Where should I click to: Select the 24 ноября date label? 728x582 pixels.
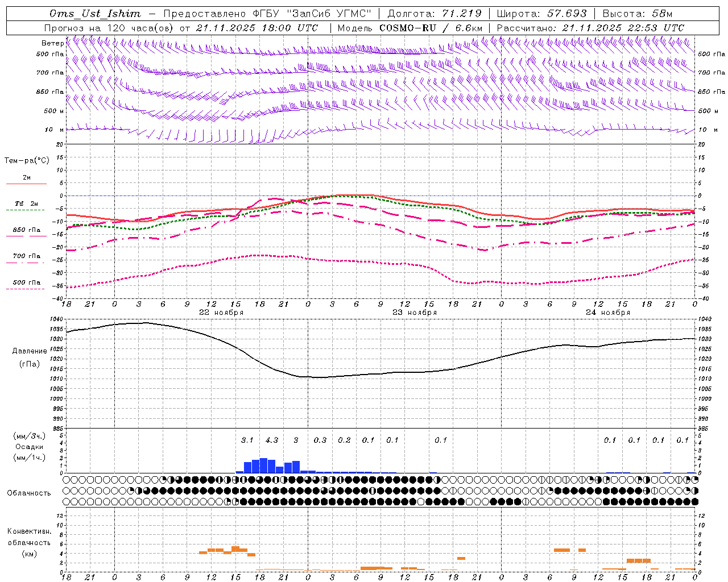[608, 313]
